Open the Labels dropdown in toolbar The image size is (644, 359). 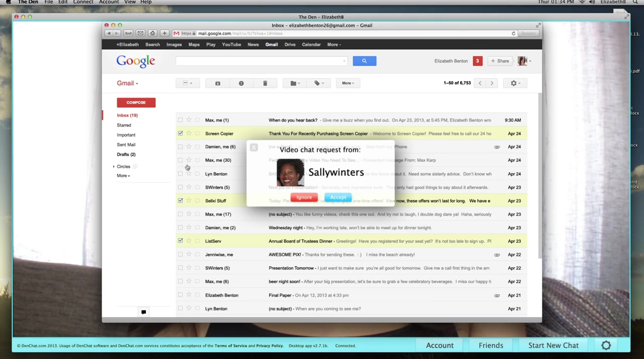318,83
